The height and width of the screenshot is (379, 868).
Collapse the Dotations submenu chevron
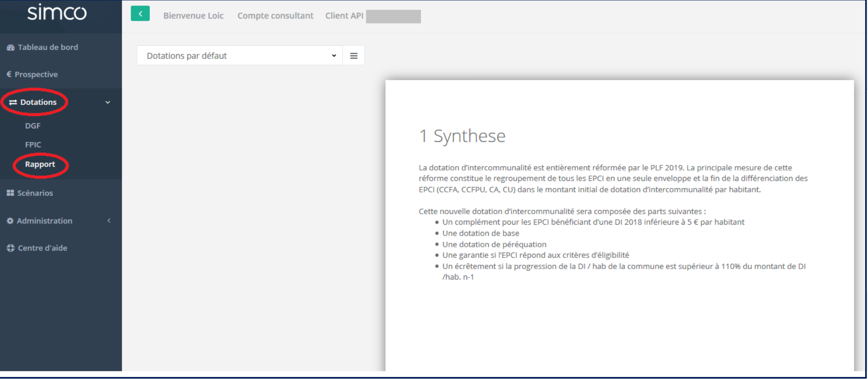pyautogui.click(x=108, y=102)
